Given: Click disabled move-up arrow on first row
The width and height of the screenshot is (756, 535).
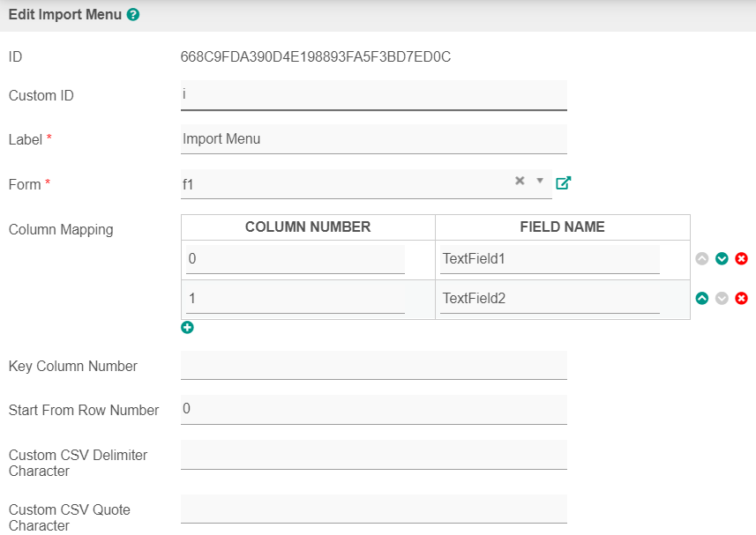Looking at the screenshot, I should click(x=702, y=259).
